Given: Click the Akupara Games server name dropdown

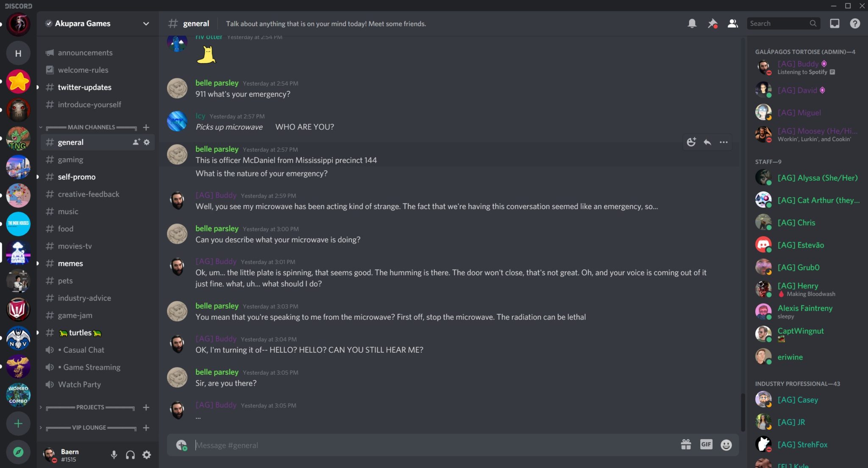Looking at the screenshot, I should [96, 23].
